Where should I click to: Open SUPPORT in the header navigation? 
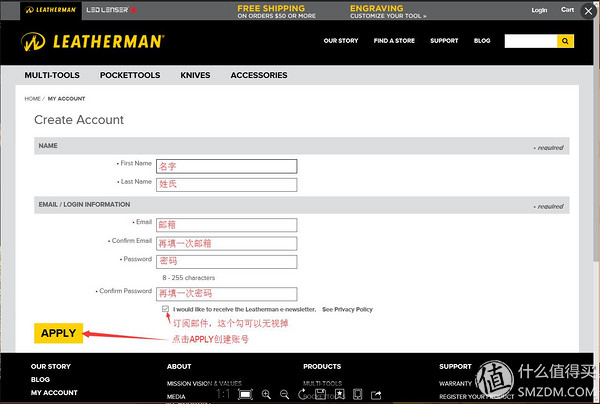coord(444,41)
